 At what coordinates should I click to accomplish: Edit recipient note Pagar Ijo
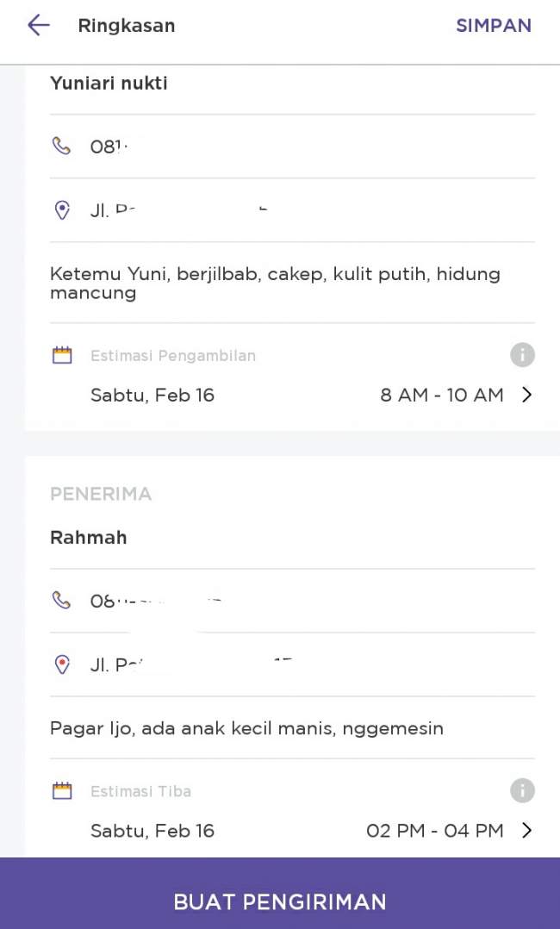[x=246, y=727]
